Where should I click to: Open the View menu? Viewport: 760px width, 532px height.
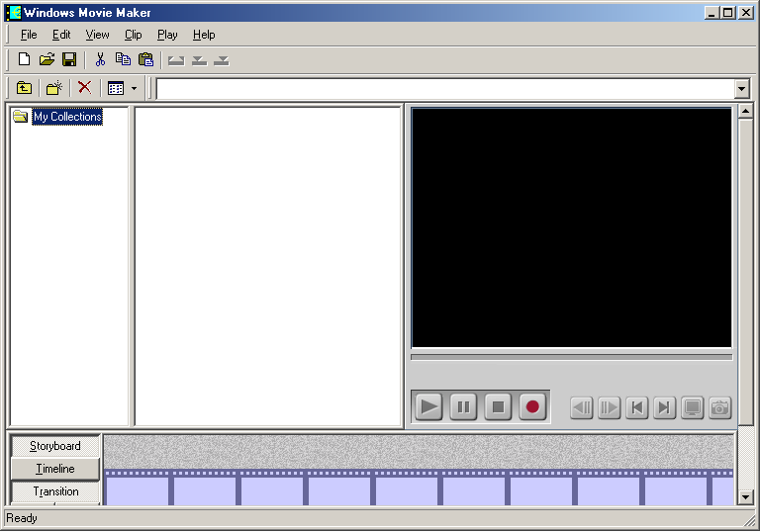pyautogui.click(x=97, y=35)
